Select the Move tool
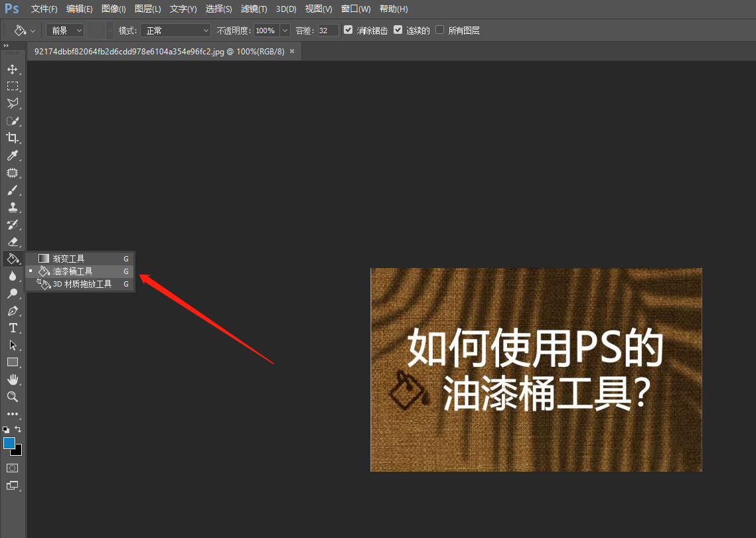The width and height of the screenshot is (756, 538). pyautogui.click(x=13, y=68)
